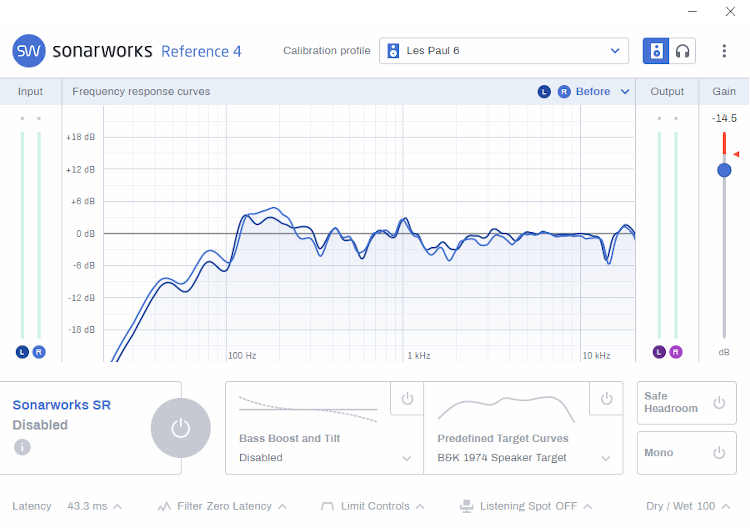Open the Calibration profile dropdown

point(504,51)
